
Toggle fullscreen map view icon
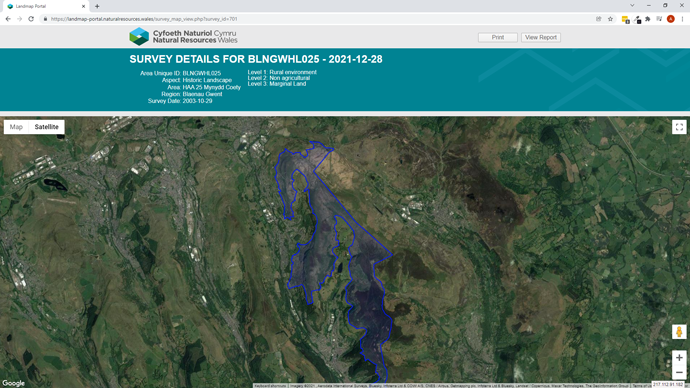[679, 127]
